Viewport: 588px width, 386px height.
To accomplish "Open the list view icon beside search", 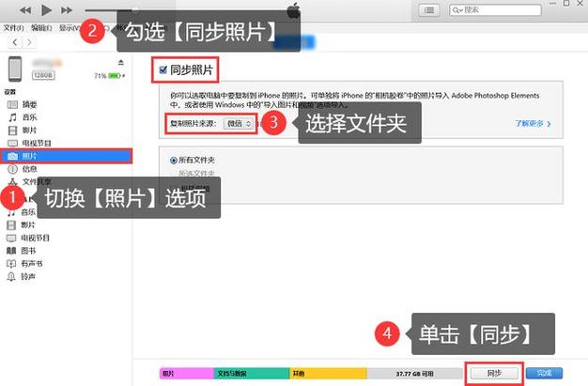I will (x=430, y=9).
